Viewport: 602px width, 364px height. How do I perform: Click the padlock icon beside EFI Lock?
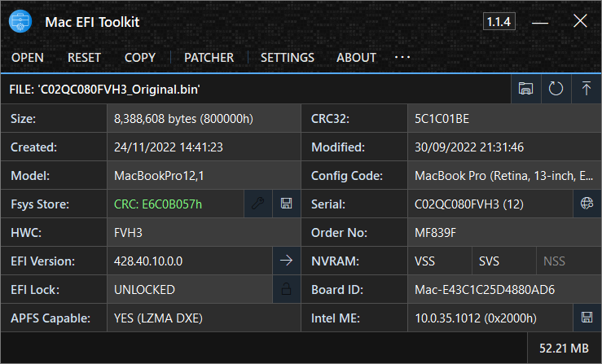[x=287, y=289]
